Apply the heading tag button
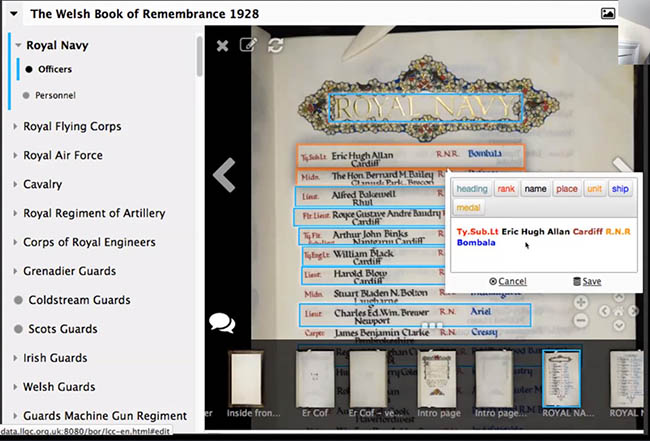The height and width of the screenshot is (441, 650). (472, 189)
